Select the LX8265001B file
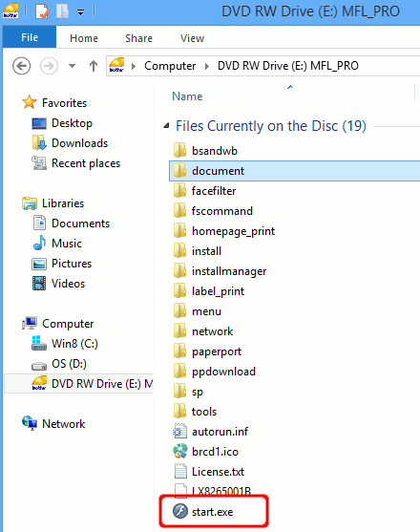This screenshot has height=532, width=420. 212,491
